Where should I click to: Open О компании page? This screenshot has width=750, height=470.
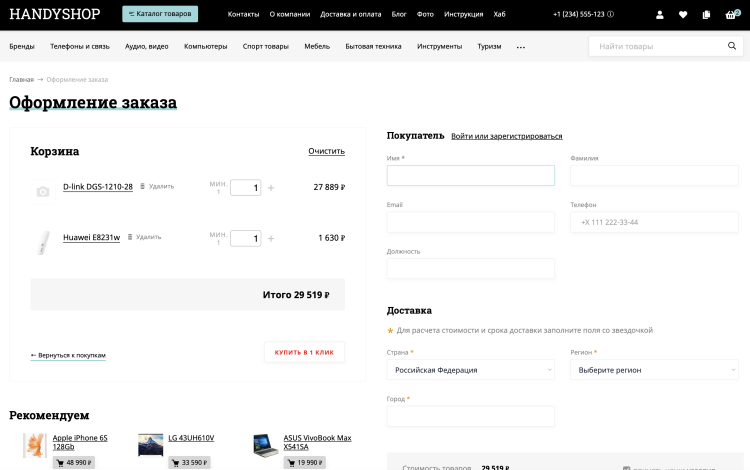click(290, 14)
